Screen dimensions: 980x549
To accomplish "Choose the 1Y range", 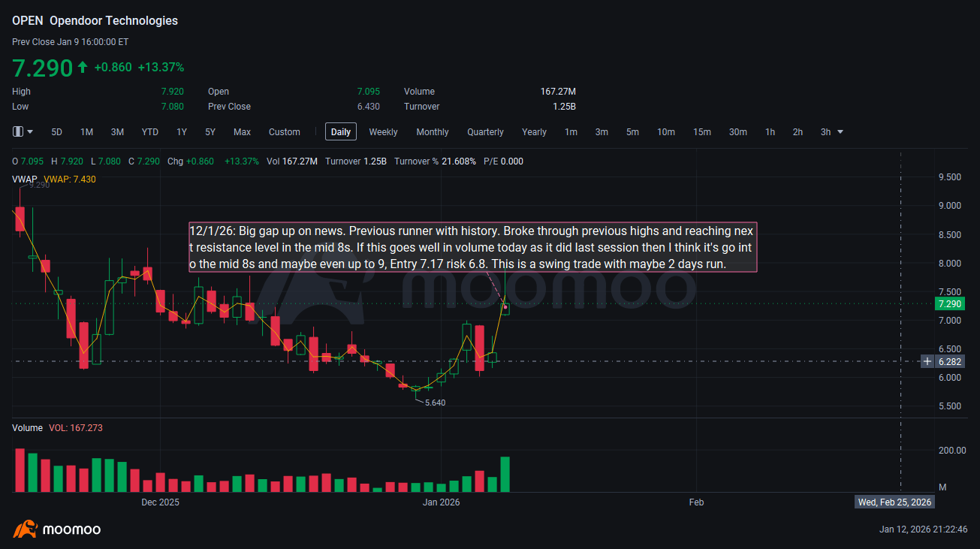I will 182,132.
